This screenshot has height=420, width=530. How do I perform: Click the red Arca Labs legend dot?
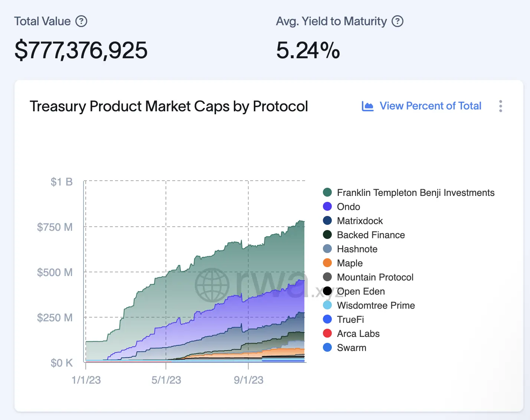327,333
